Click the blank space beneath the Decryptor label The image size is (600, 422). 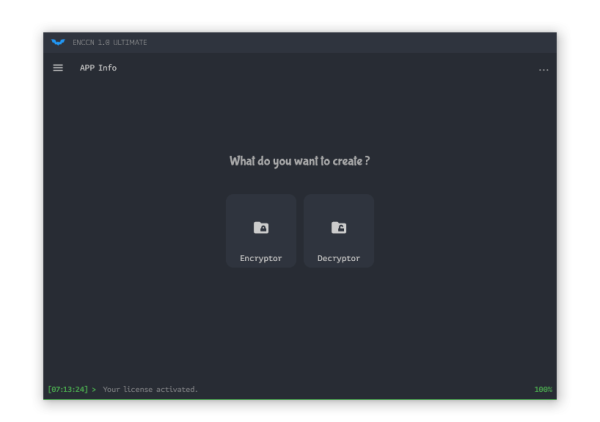coord(339,325)
